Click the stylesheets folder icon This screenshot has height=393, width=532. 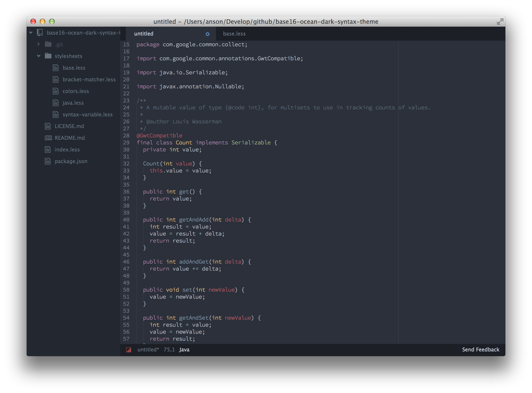48,56
